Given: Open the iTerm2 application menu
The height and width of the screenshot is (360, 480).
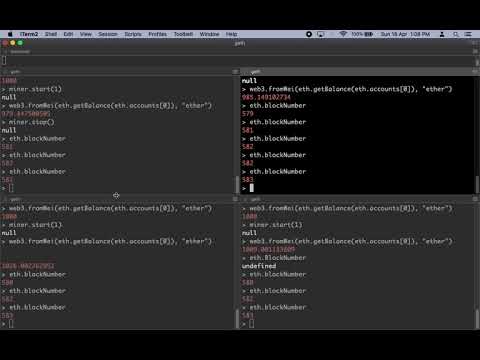Looking at the screenshot, I should click(29, 34).
